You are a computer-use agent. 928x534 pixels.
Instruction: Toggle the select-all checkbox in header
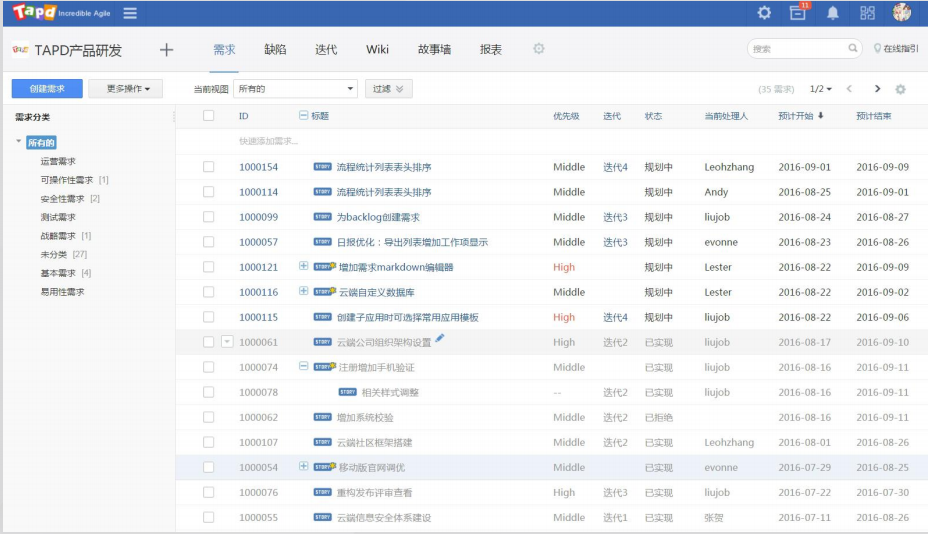(208, 115)
